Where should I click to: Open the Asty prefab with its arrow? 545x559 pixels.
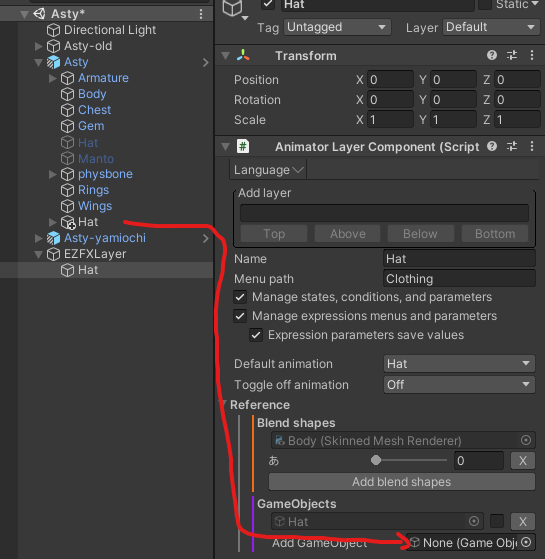206,62
